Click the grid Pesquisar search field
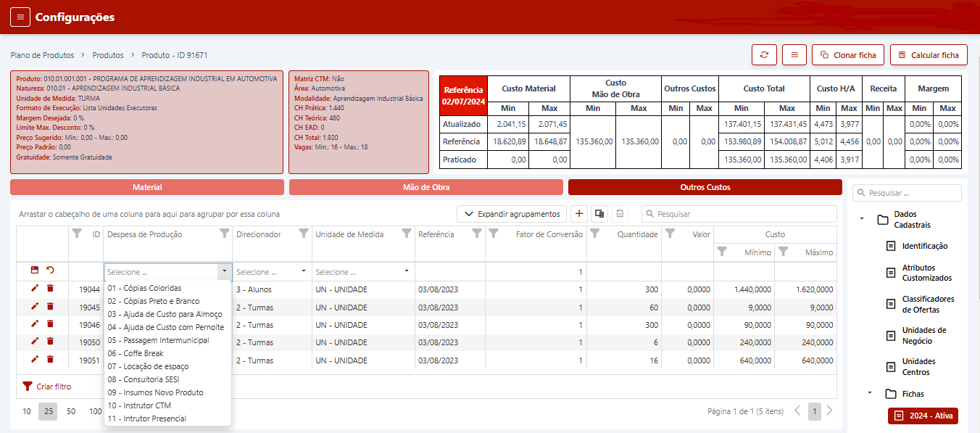The width and height of the screenshot is (980, 433). tap(739, 214)
